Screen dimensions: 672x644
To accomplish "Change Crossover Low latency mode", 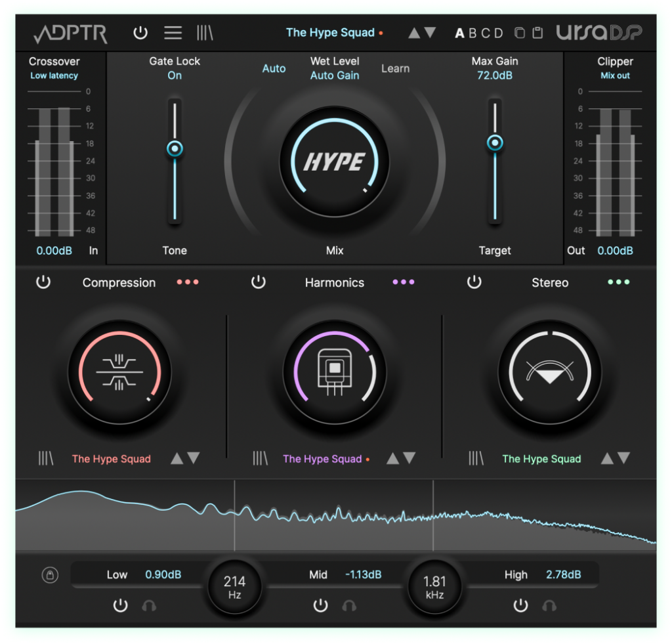I will click(x=54, y=75).
